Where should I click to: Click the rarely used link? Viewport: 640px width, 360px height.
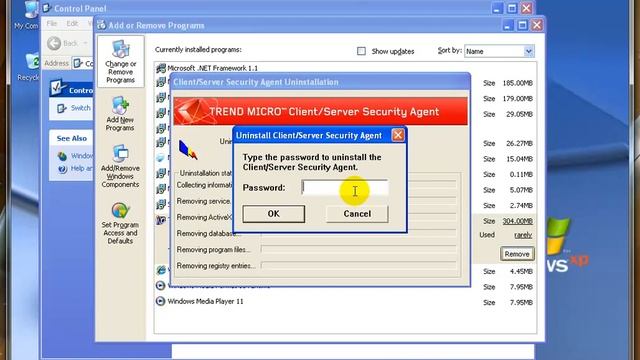click(523, 235)
